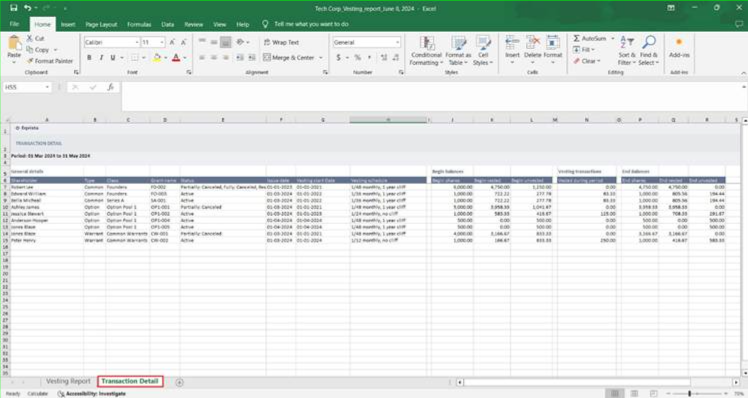Image resolution: width=748 pixels, height=398 pixels.
Task: Open the Clear eraser dropdown
Action: pyautogui.click(x=587, y=61)
